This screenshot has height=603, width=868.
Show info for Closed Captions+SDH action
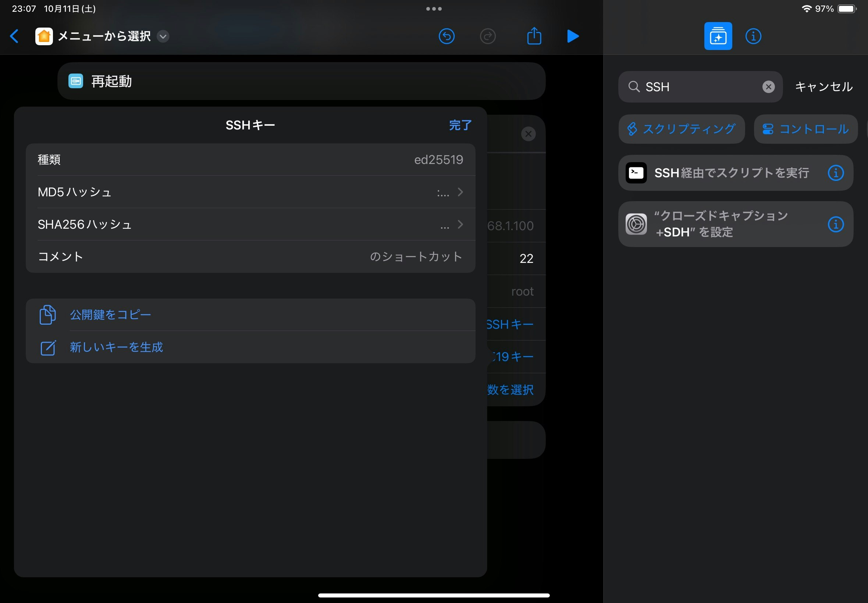pos(836,224)
